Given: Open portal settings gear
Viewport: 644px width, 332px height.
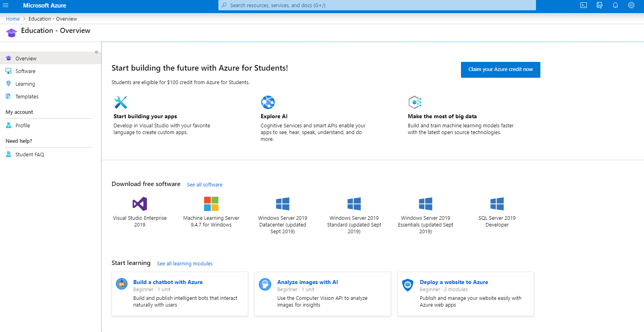Looking at the screenshot, I should tap(631, 6).
